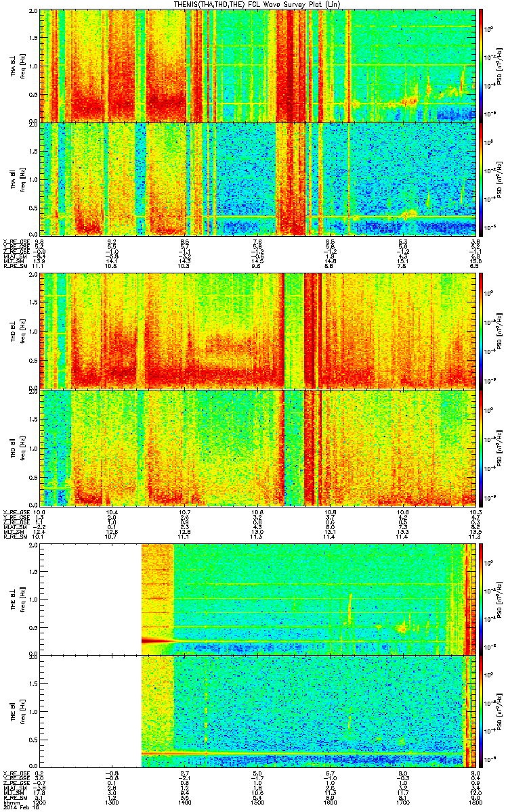Click the THA B∥ spectrogram panel
The image size is (508, 812).
[x=257, y=178]
